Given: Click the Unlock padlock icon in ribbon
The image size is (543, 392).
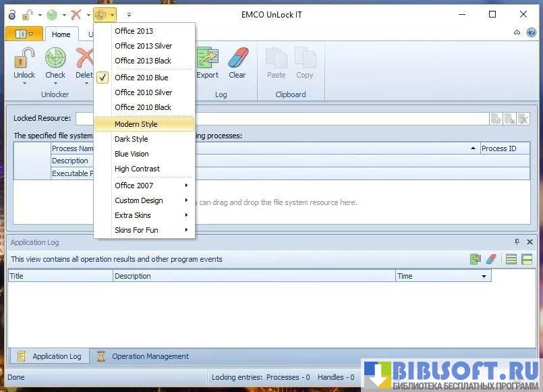Looking at the screenshot, I should [x=24, y=59].
